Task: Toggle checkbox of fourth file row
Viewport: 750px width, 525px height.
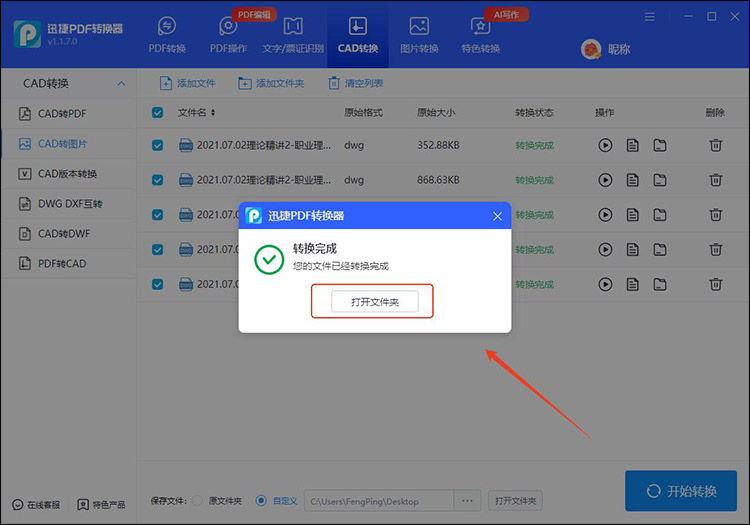Action: (x=157, y=250)
